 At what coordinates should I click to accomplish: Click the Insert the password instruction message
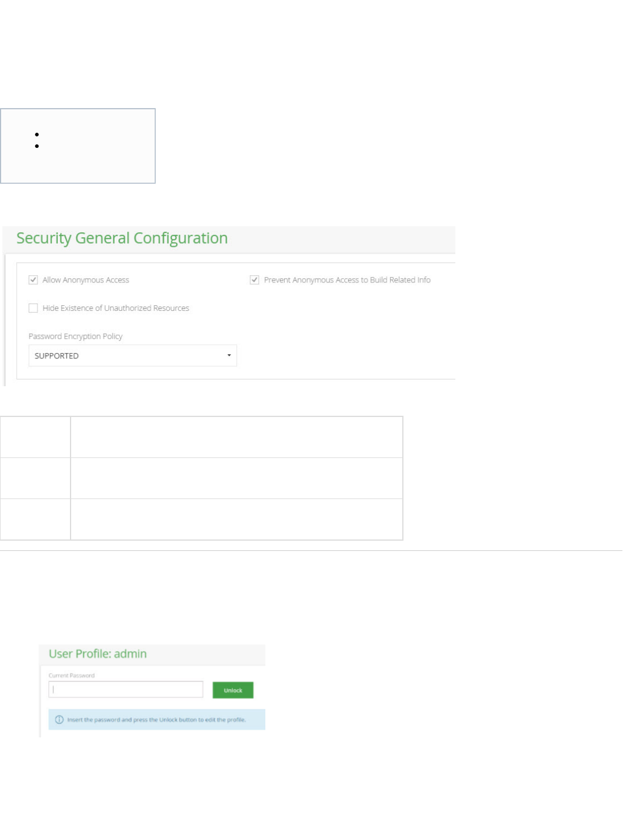coord(156,719)
